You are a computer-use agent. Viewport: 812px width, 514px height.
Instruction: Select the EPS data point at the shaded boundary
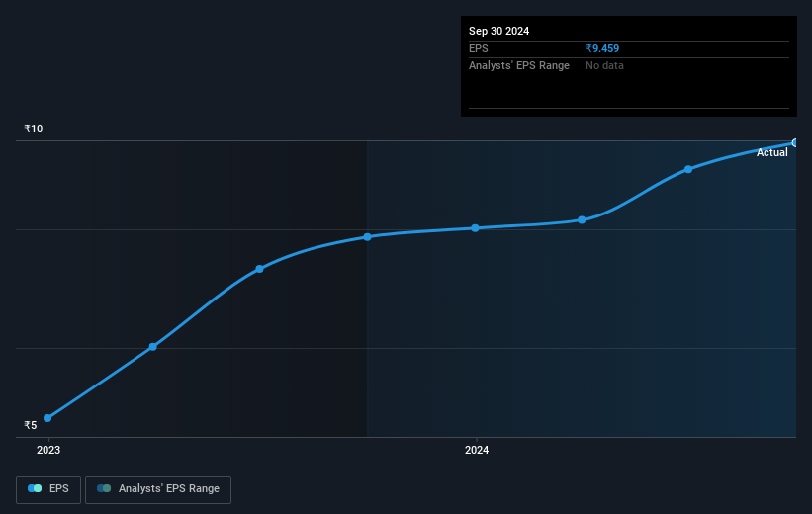[x=367, y=237]
